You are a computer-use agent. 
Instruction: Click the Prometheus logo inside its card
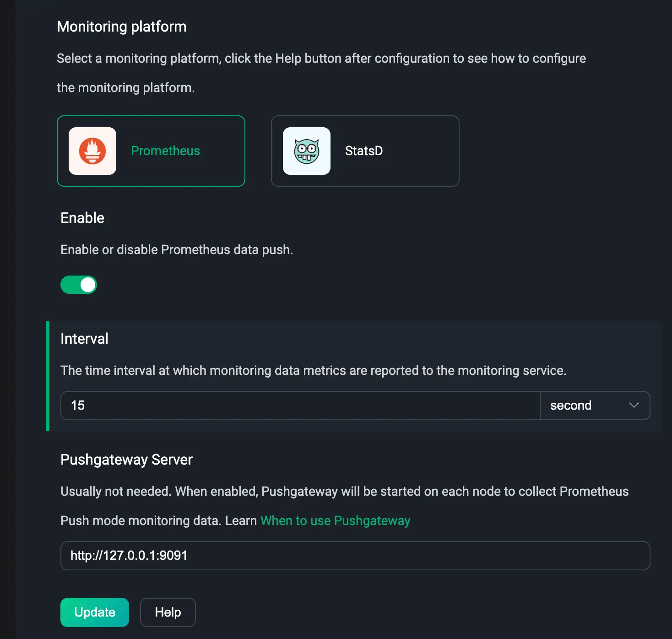[x=92, y=151]
